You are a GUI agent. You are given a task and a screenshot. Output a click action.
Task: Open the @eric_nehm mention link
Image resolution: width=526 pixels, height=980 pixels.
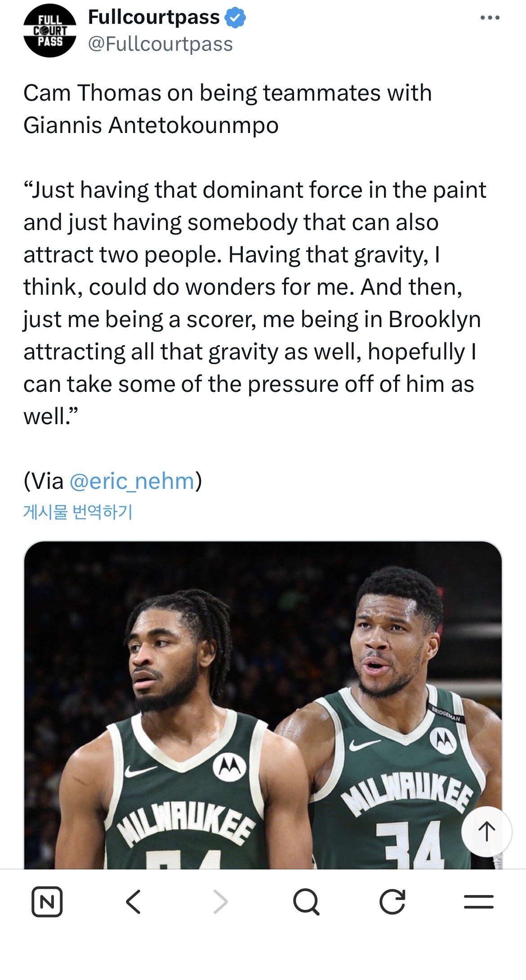(x=132, y=481)
